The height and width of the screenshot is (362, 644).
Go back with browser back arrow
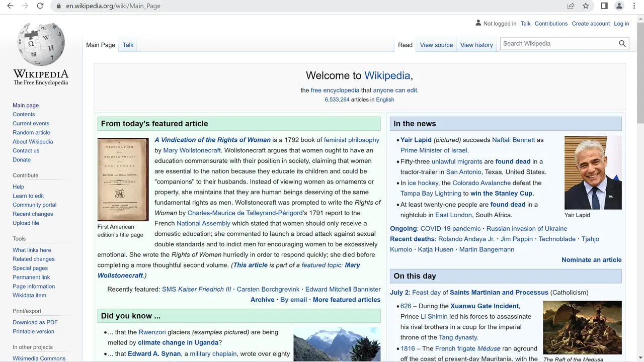[x=10, y=6]
